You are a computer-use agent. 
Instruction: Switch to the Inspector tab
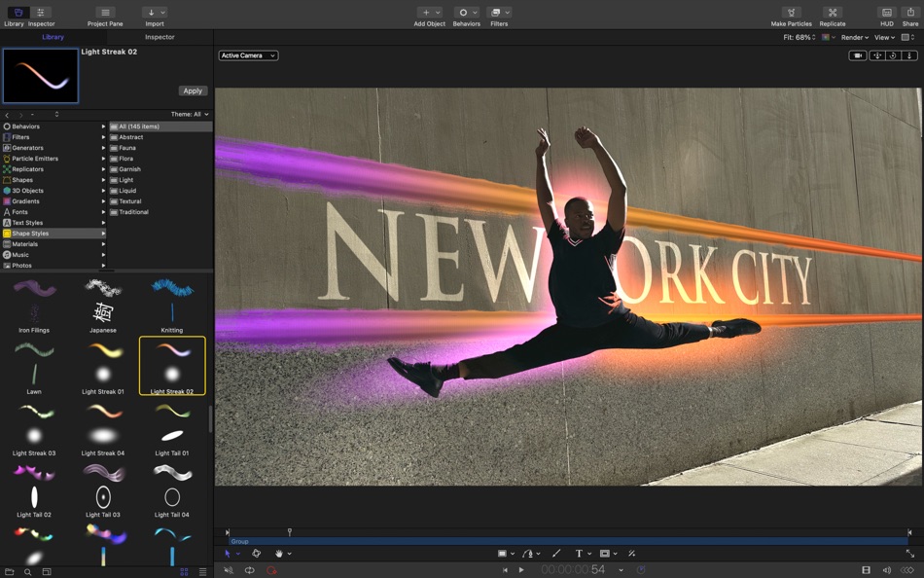159,37
